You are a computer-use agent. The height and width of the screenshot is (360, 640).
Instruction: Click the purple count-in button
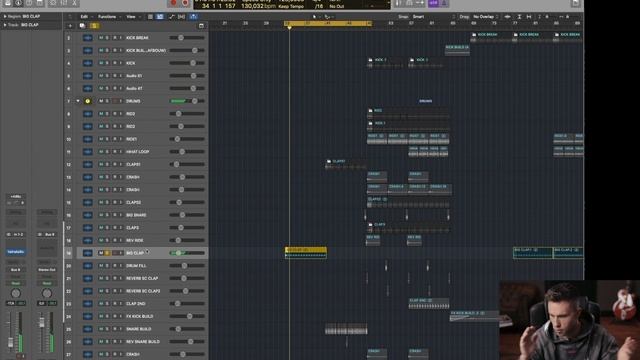click(x=433, y=3)
